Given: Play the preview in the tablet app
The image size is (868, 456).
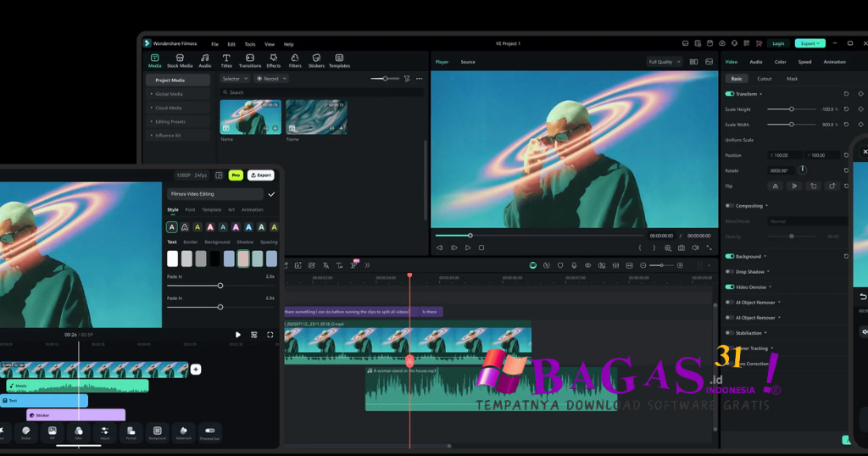Looking at the screenshot, I should click(238, 335).
